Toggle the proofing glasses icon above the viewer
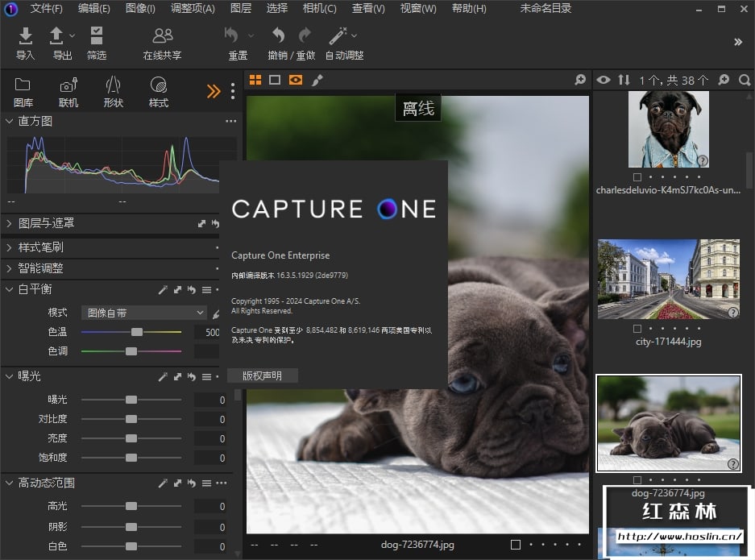The image size is (755, 560). [296, 80]
